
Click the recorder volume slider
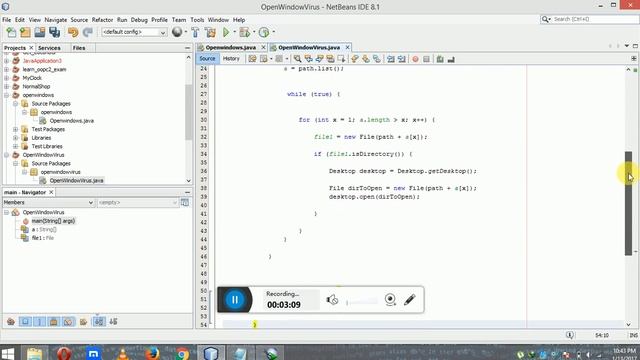point(362,302)
